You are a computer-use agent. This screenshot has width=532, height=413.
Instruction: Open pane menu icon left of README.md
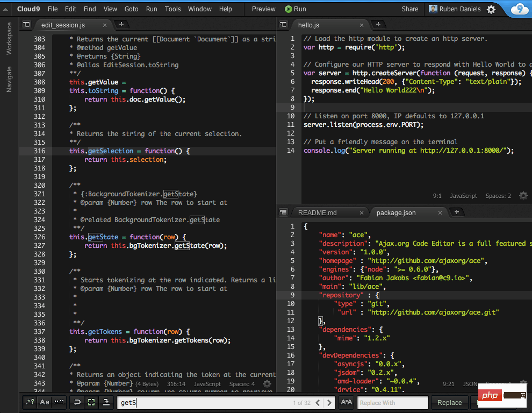coord(283,212)
